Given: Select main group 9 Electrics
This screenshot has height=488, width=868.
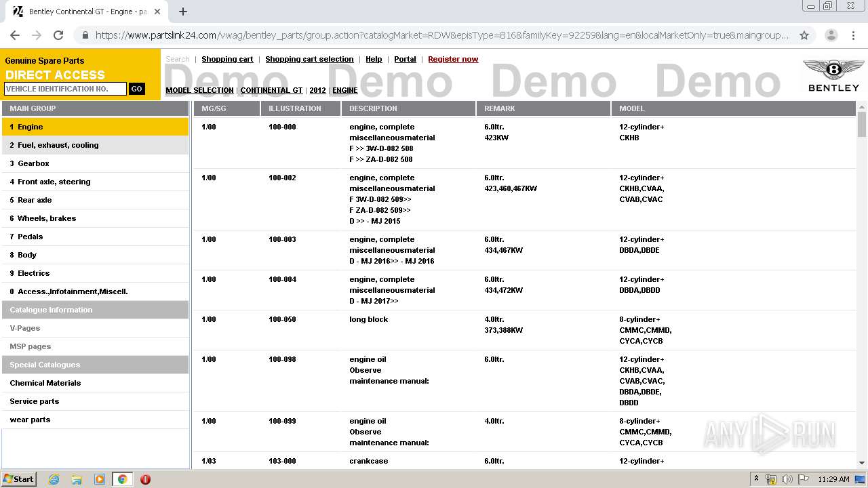Looking at the screenshot, I should tap(95, 273).
